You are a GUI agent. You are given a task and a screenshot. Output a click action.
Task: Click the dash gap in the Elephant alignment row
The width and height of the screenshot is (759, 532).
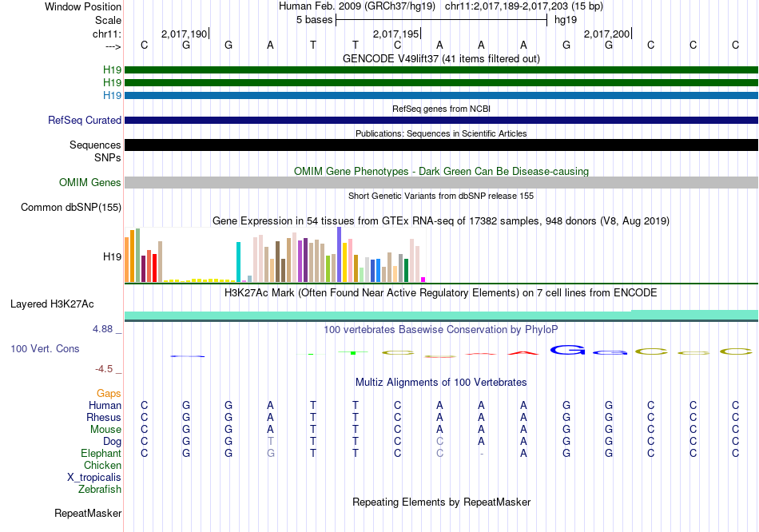482,454
